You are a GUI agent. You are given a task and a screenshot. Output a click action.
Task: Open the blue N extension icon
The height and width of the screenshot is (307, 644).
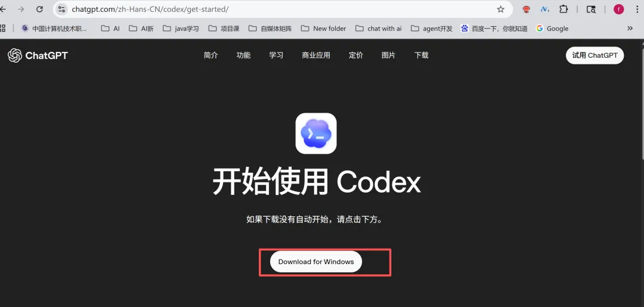[x=545, y=9]
